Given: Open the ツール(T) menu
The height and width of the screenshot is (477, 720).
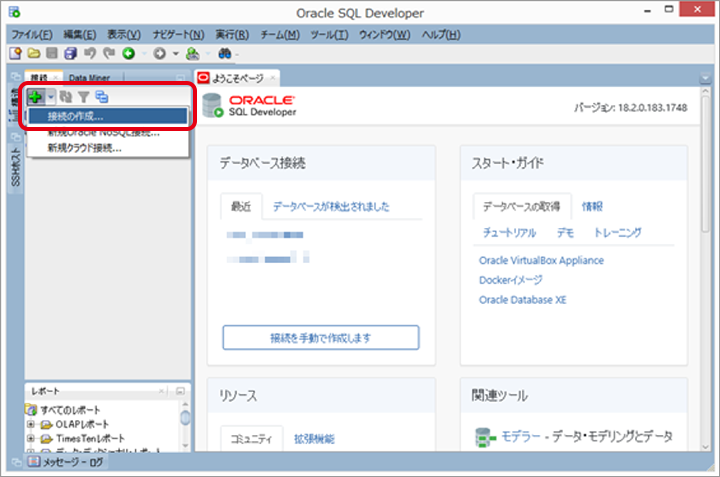Looking at the screenshot, I should coord(328,34).
